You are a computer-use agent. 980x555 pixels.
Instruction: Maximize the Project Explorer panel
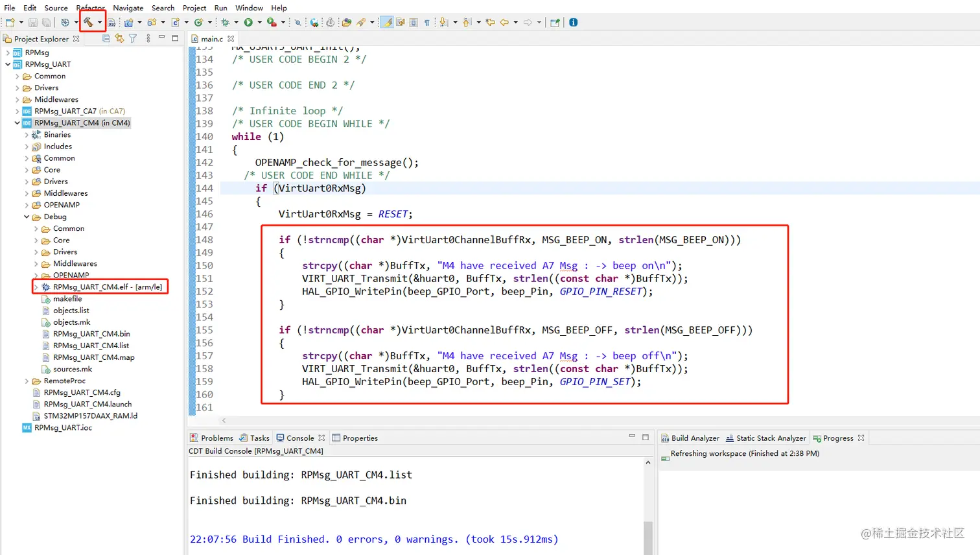click(x=175, y=38)
